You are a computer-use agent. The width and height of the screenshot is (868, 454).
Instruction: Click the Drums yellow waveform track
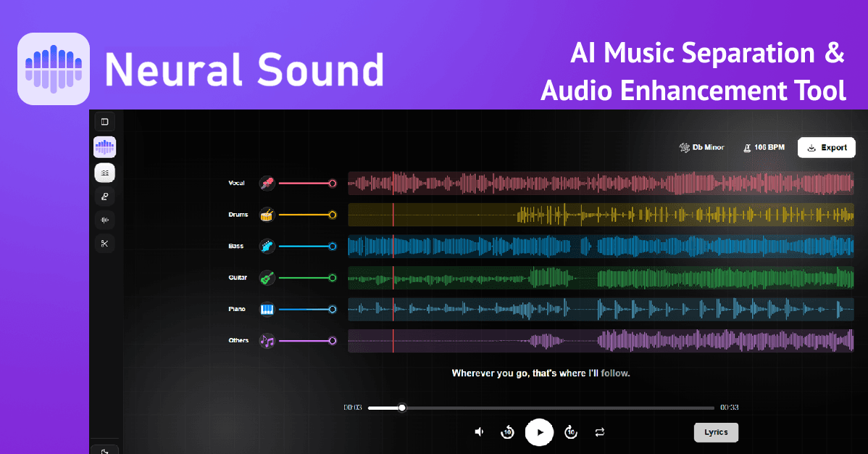pyautogui.click(x=601, y=215)
